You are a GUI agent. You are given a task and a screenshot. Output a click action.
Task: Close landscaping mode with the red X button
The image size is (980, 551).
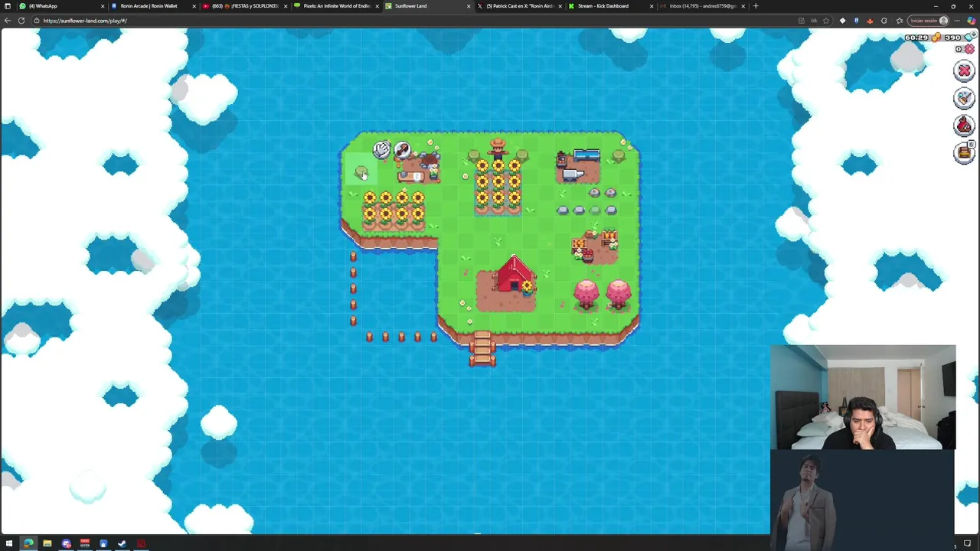(x=964, y=71)
